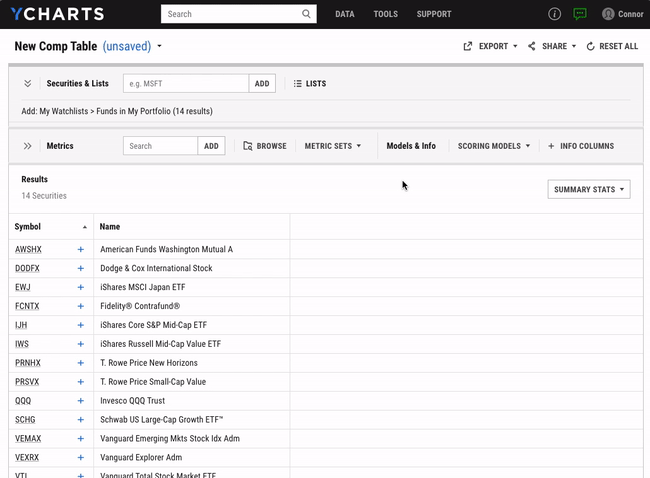Open the green chat icon
The width and height of the screenshot is (650, 478).
coord(580,14)
